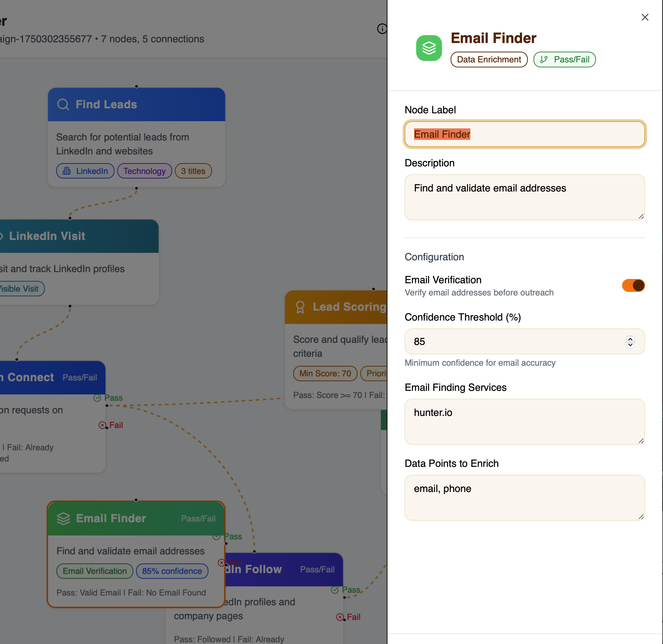Click the Pass checkmark icon on the Email Finder node
This screenshot has width=663, height=644.
pyautogui.click(x=217, y=536)
